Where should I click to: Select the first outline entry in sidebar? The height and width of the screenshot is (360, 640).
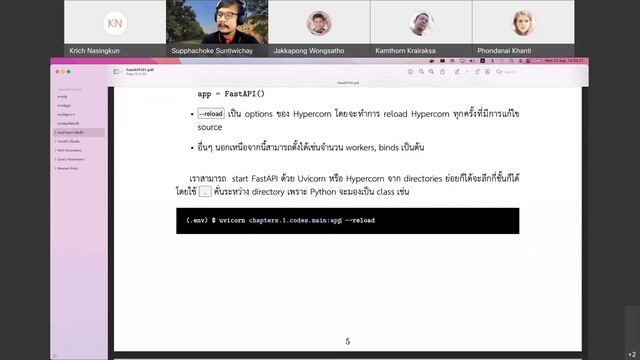click(x=62, y=97)
